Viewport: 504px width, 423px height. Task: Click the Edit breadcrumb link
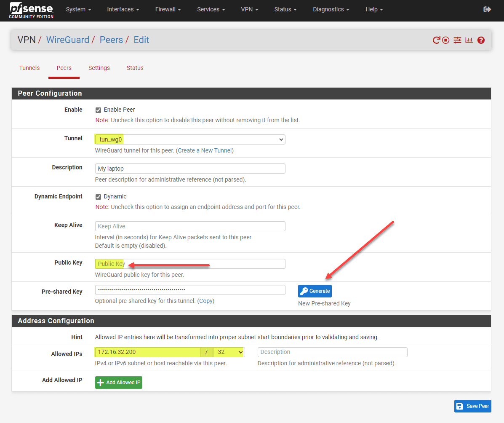pyautogui.click(x=141, y=40)
